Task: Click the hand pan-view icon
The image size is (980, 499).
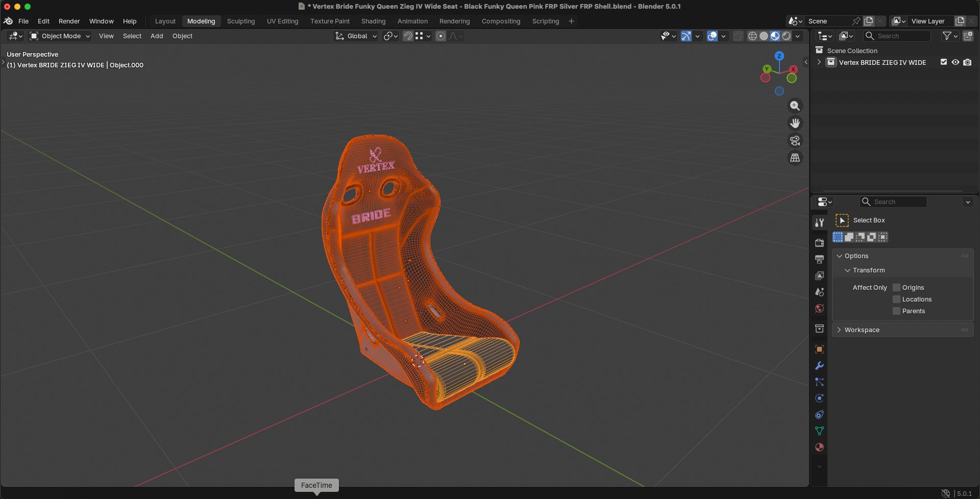Action: (795, 123)
